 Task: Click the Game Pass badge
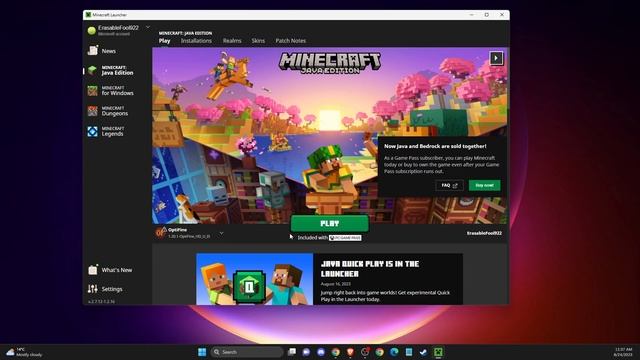pos(345,238)
